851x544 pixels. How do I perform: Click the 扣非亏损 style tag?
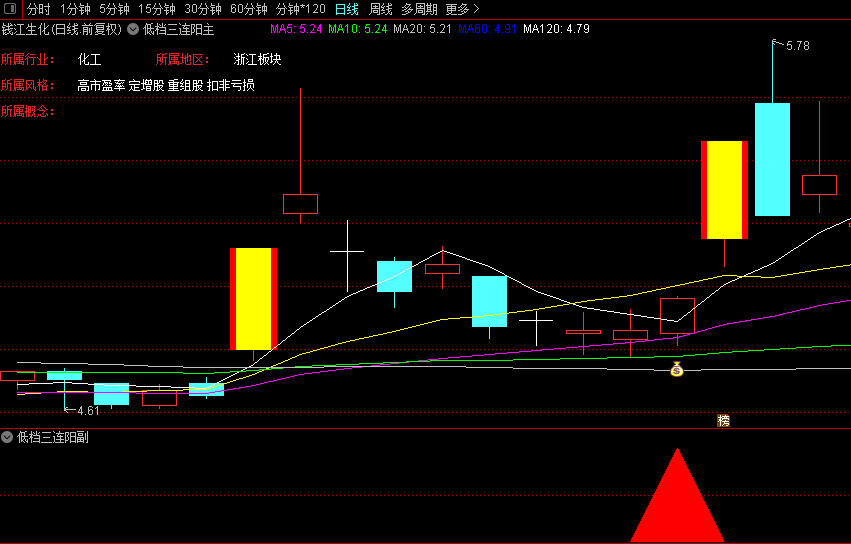coord(231,85)
